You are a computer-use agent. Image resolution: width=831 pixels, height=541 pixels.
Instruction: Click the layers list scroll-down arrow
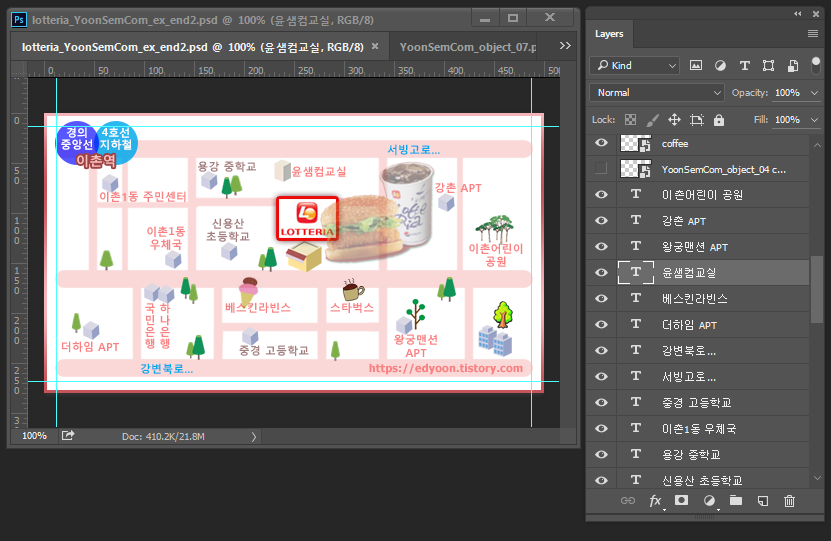pyautogui.click(x=817, y=478)
